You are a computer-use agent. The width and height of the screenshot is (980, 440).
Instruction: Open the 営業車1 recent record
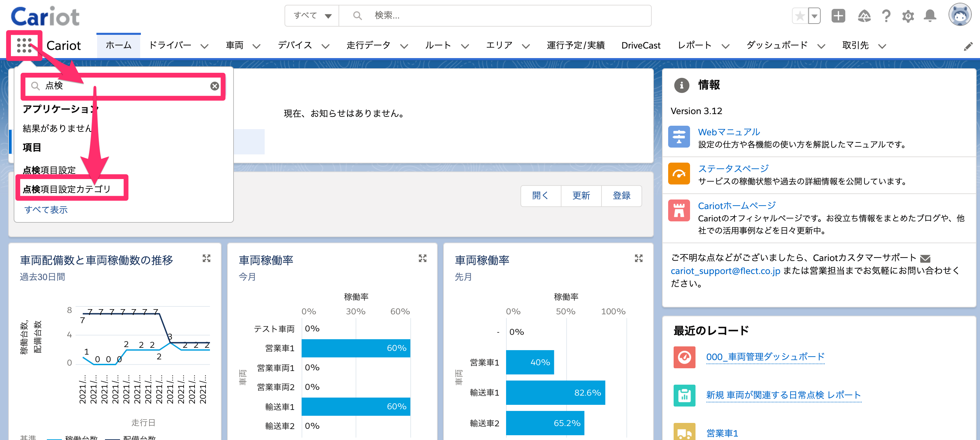(722, 433)
